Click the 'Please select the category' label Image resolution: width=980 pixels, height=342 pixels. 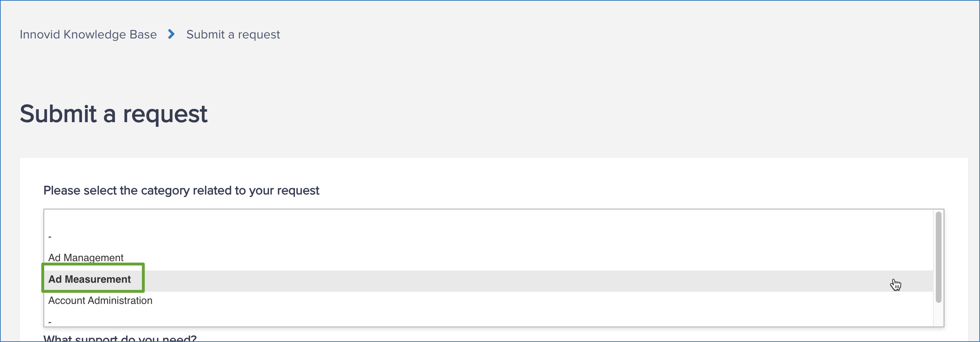point(181,190)
